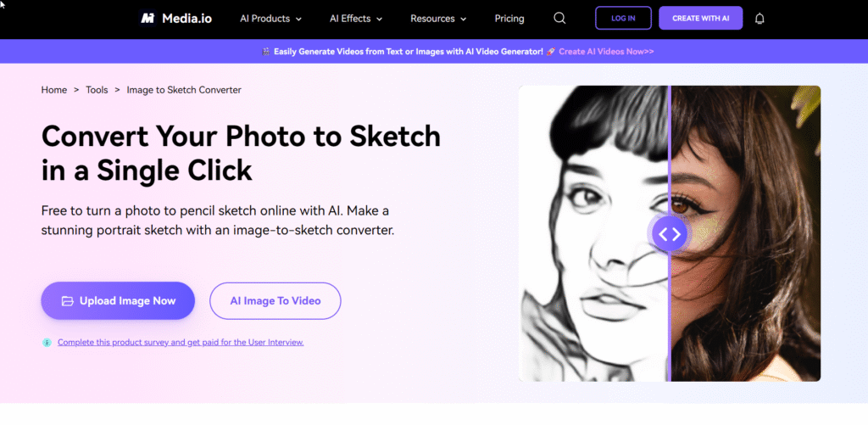Click the Media.io brand name
Image resolution: width=868 pixels, height=425 pixels.
point(186,19)
